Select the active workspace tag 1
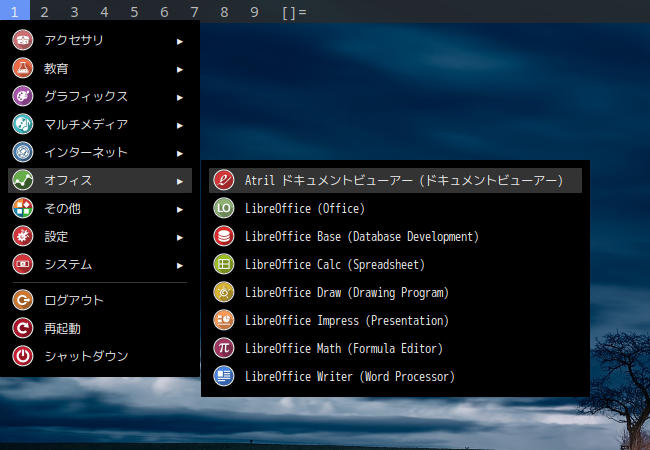 (x=15, y=11)
